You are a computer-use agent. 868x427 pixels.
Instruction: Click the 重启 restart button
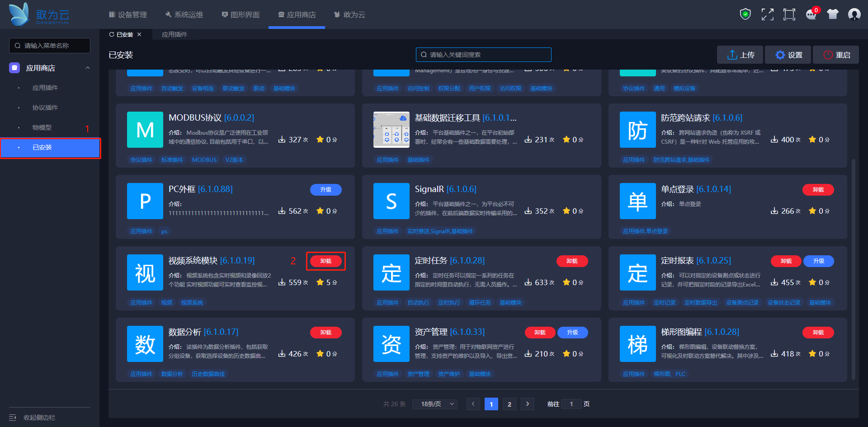836,55
